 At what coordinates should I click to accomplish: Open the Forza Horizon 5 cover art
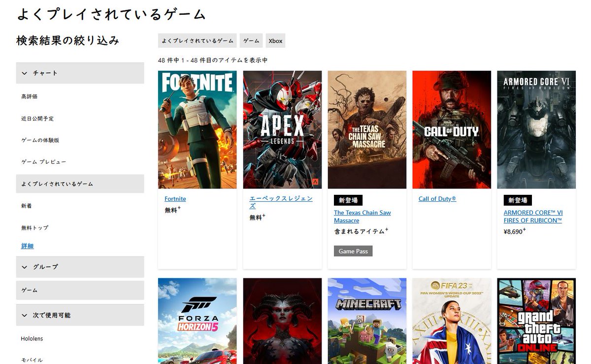pyautogui.click(x=197, y=321)
